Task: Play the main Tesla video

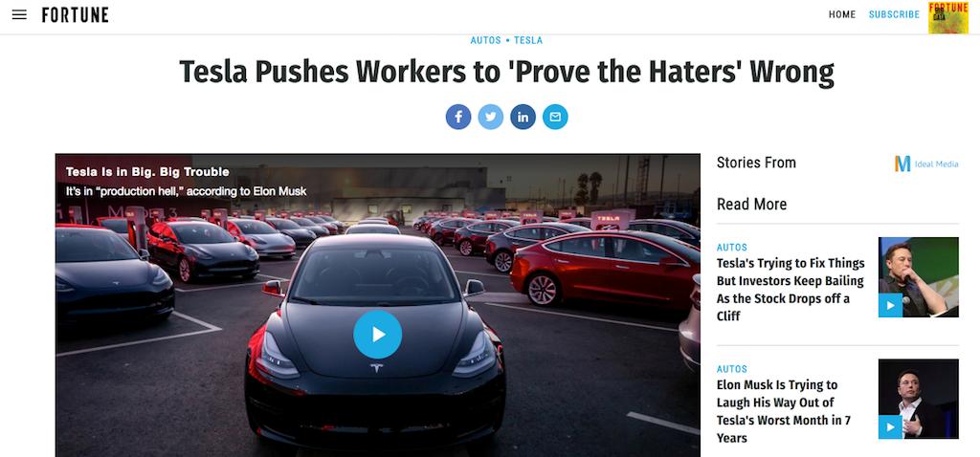Action: point(377,335)
